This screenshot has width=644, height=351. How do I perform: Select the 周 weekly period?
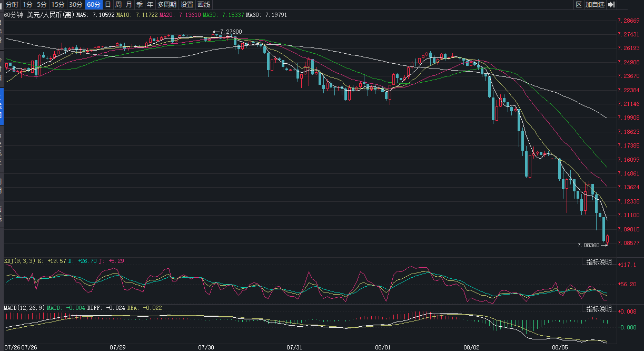[118, 4]
